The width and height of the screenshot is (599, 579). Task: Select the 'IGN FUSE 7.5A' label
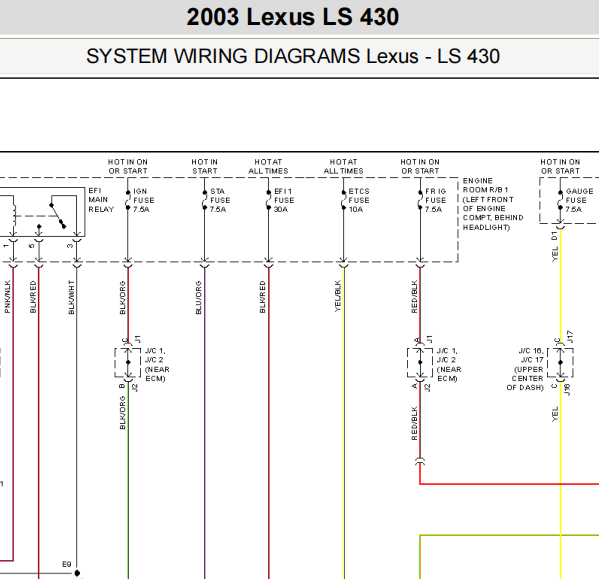(x=144, y=200)
